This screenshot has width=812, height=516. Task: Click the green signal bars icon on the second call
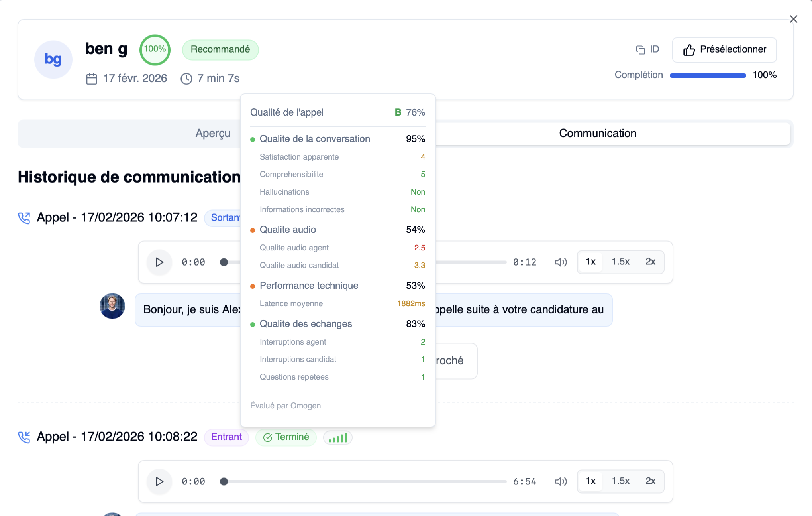coord(338,437)
